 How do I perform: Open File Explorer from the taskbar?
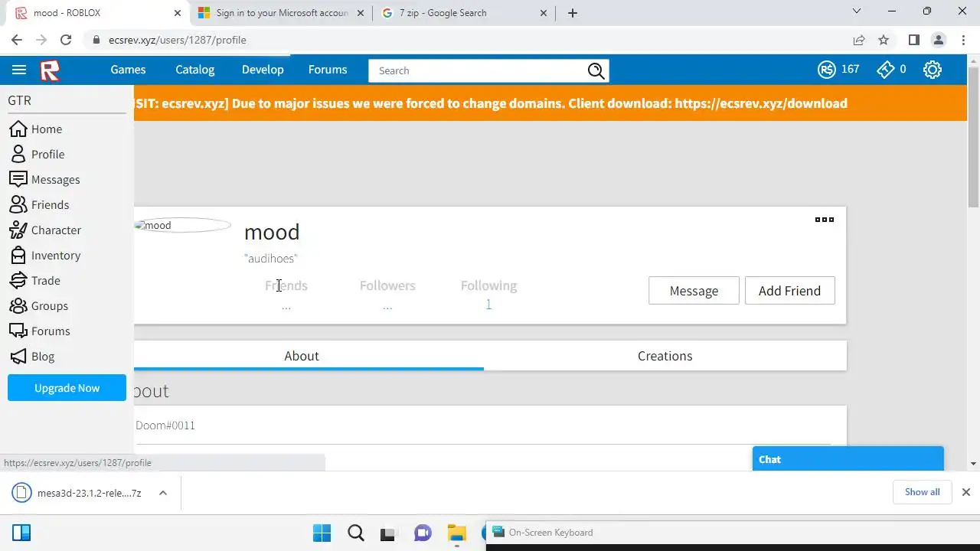[x=457, y=533]
